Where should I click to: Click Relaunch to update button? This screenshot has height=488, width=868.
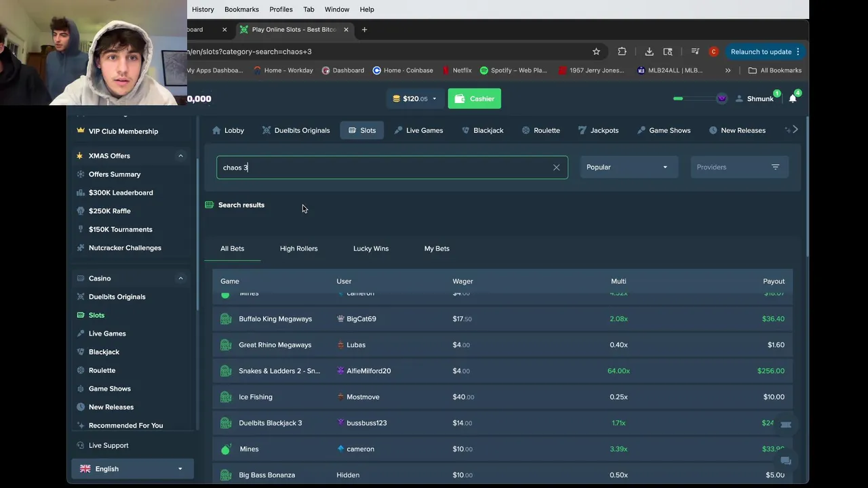point(765,52)
